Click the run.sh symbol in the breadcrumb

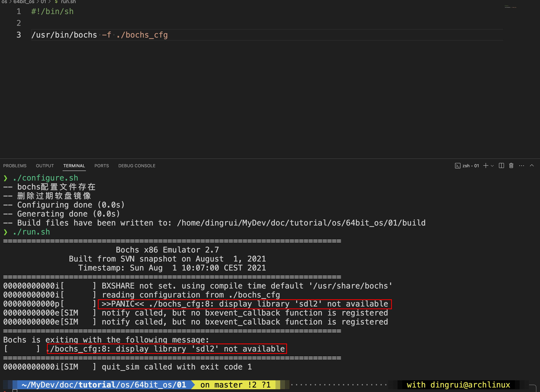68,2
